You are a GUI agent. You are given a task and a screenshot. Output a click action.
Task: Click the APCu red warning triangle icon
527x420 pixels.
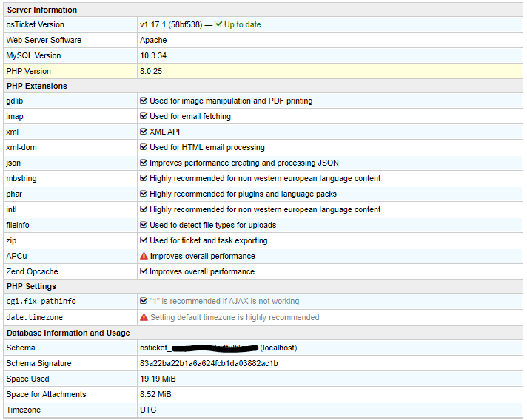click(x=144, y=257)
